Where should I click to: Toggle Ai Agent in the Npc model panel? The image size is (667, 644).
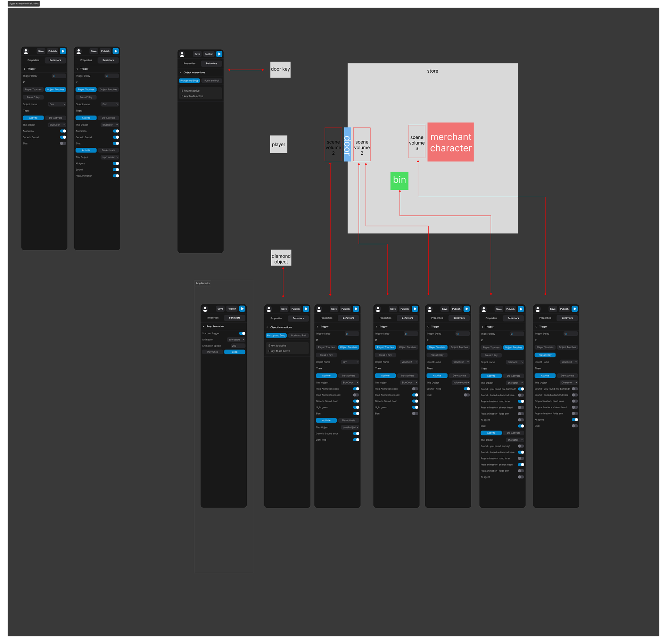116,163
